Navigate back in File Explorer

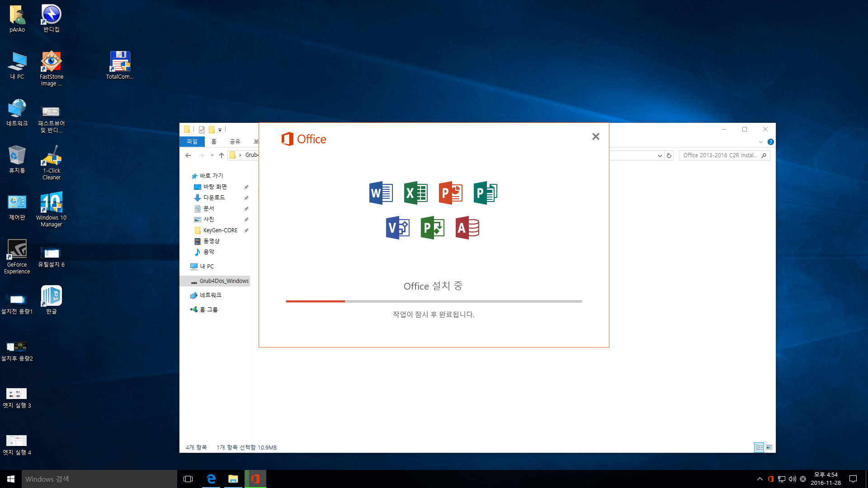[189, 155]
